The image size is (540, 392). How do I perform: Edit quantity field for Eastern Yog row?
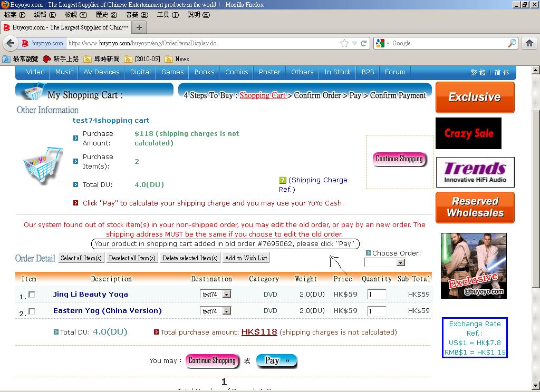pyautogui.click(x=377, y=311)
